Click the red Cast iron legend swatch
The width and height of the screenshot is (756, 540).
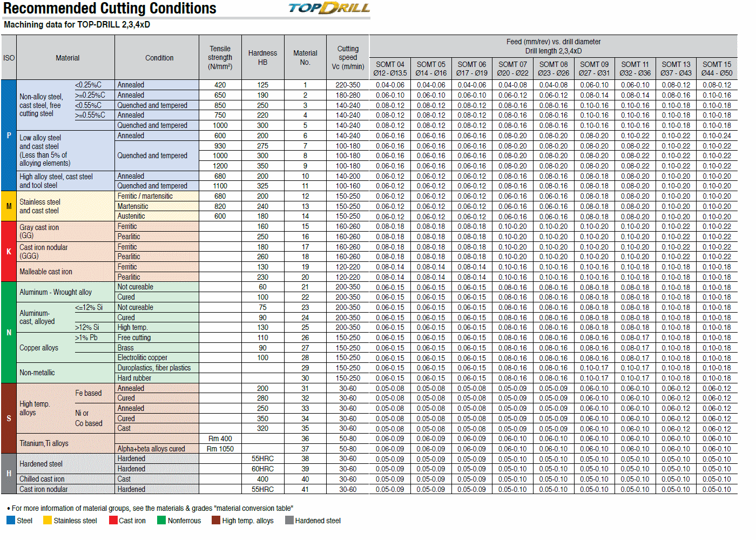(x=113, y=521)
